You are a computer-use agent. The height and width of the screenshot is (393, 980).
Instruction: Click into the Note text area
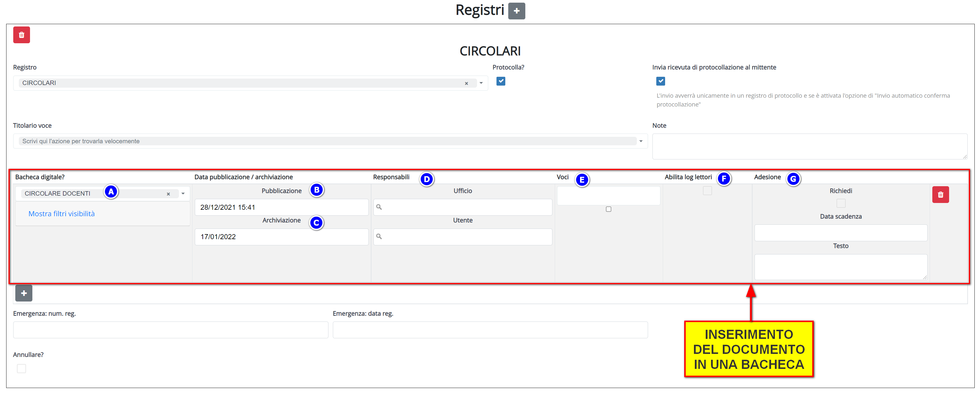click(x=810, y=146)
